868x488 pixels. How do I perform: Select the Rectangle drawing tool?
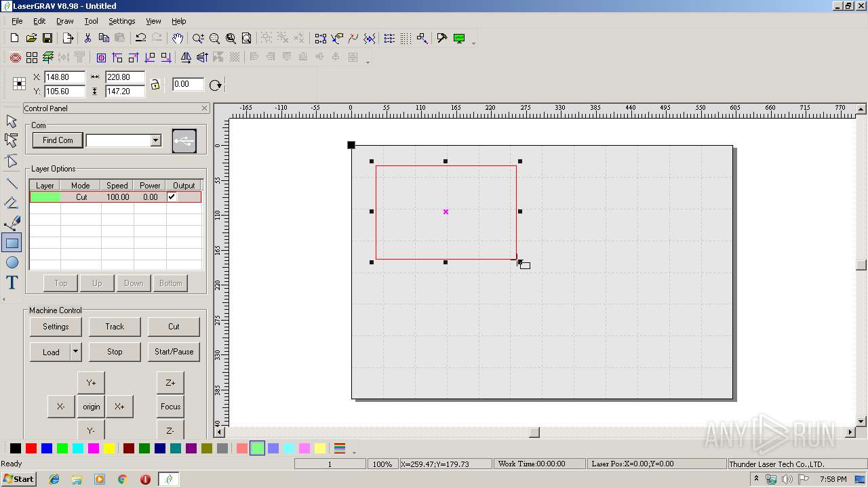12,243
